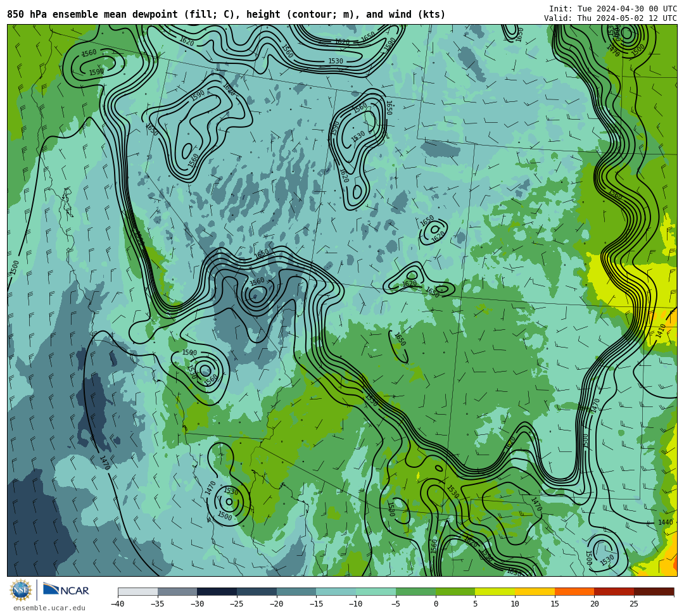Click the NSF logo

click(21, 590)
